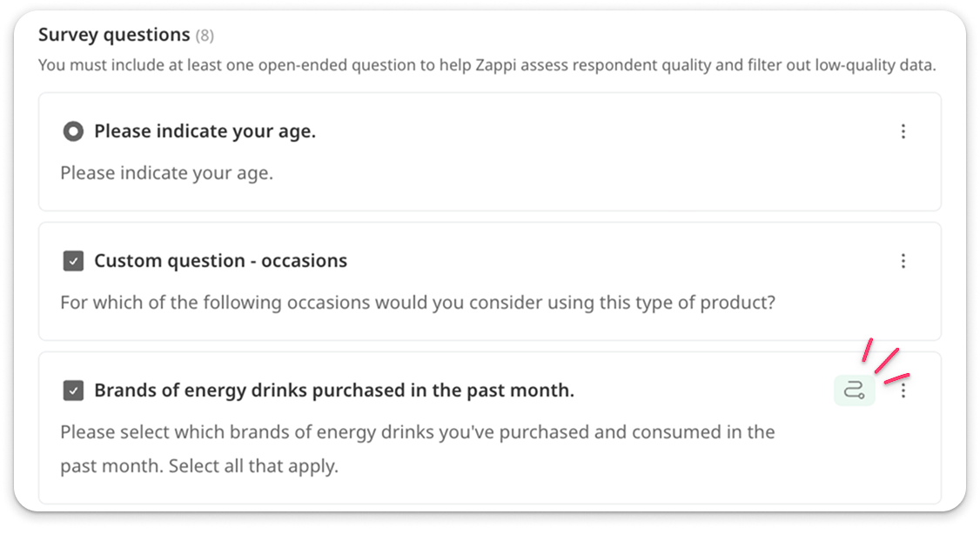Click the green routing logic icon on the brands question
Screen dimensions: 980x534
pyautogui.click(x=855, y=390)
